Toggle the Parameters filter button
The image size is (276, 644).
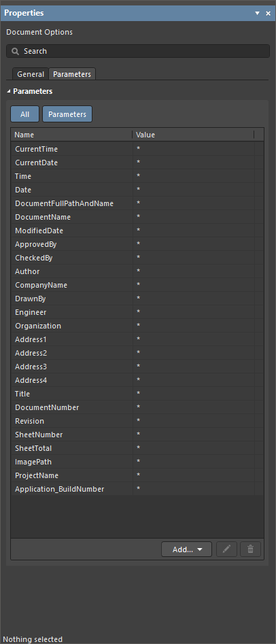click(67, 114)
